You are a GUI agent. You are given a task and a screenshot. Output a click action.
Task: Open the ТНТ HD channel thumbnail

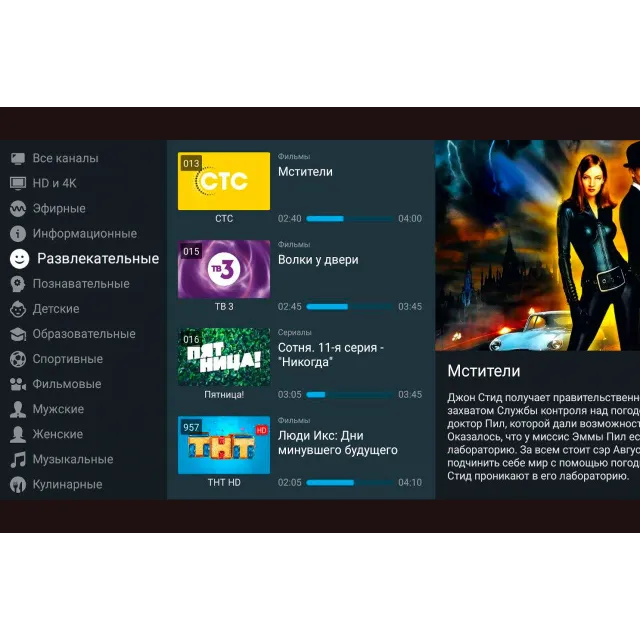pyautogui.click(x=224, y=445)
